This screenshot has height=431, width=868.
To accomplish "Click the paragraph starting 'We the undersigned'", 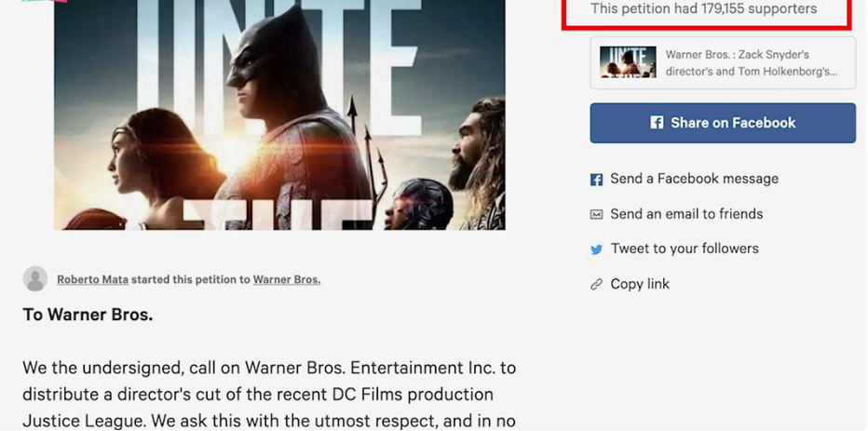I will pos(269,395).
